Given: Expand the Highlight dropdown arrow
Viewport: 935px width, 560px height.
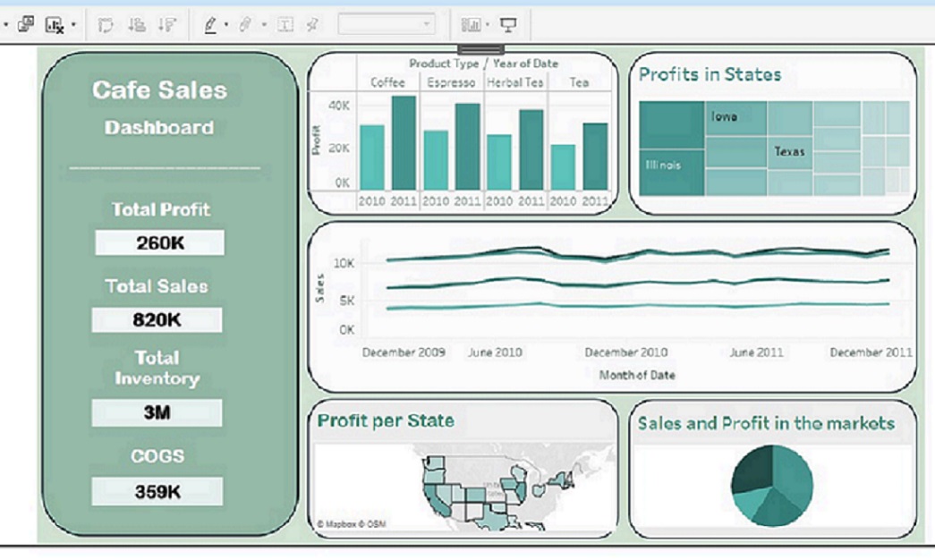Looking at the screenshot, I should pyautogui.click(x=226, y=25).
